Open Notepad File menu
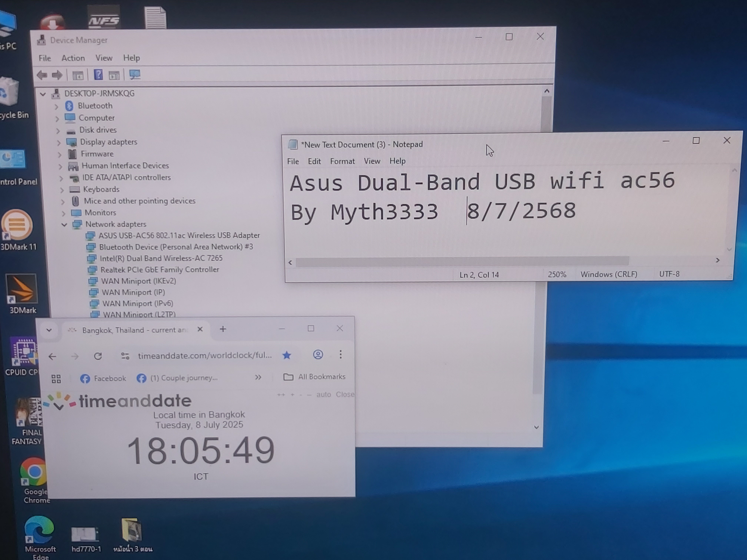Image resolution: width=747 pixels, height=560 pixels. tap(293, 161)
